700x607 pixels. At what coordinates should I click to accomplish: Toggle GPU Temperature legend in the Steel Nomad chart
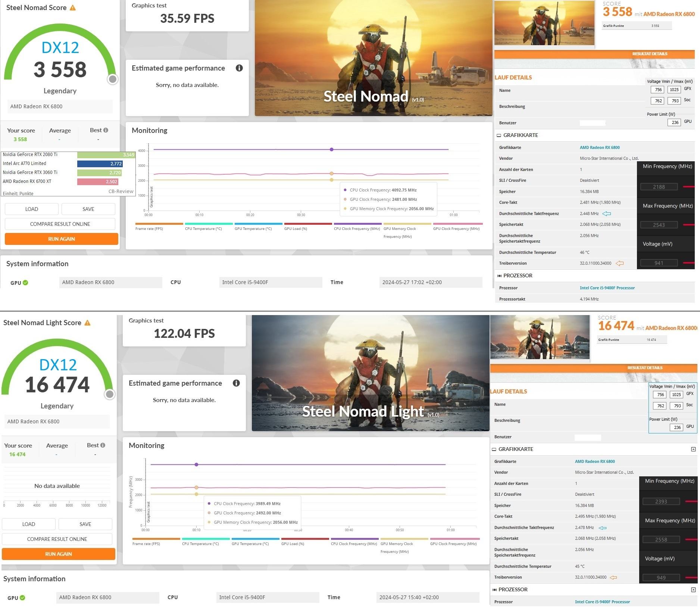[x=258, y=226]
